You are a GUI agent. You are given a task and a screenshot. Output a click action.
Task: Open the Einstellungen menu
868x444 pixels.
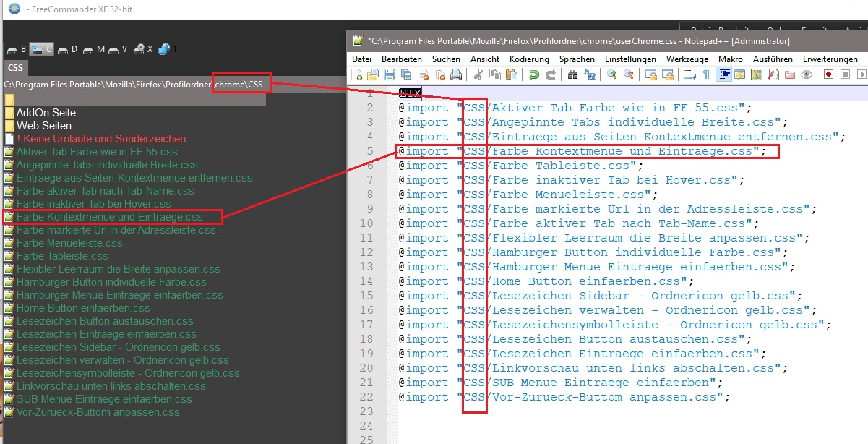[x=630, y=59]
